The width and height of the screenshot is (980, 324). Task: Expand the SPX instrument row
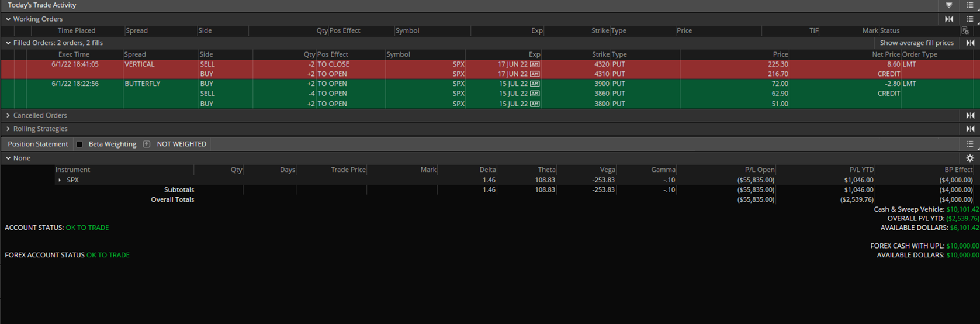(60, 180)
